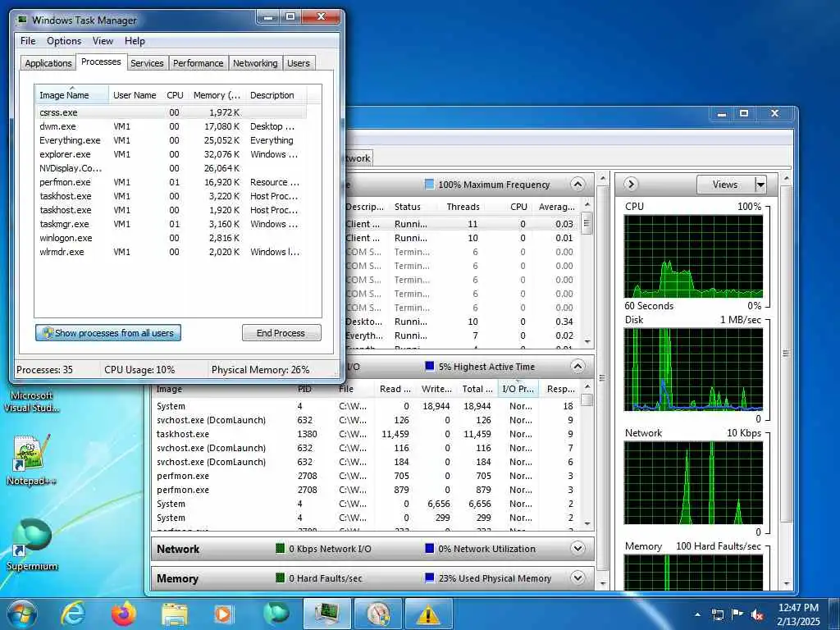The image size is (840, 630).
Task: Sort by Memory column header
Action: click(217, 95)
